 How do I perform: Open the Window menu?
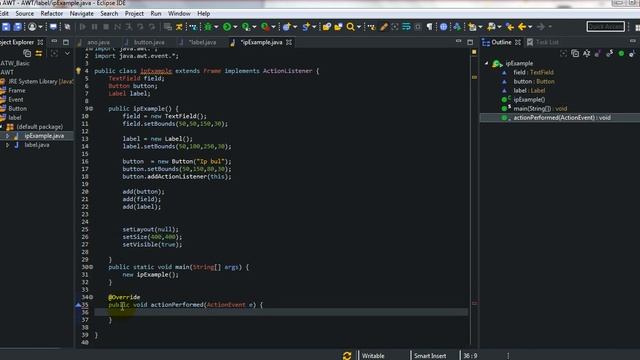179,13
